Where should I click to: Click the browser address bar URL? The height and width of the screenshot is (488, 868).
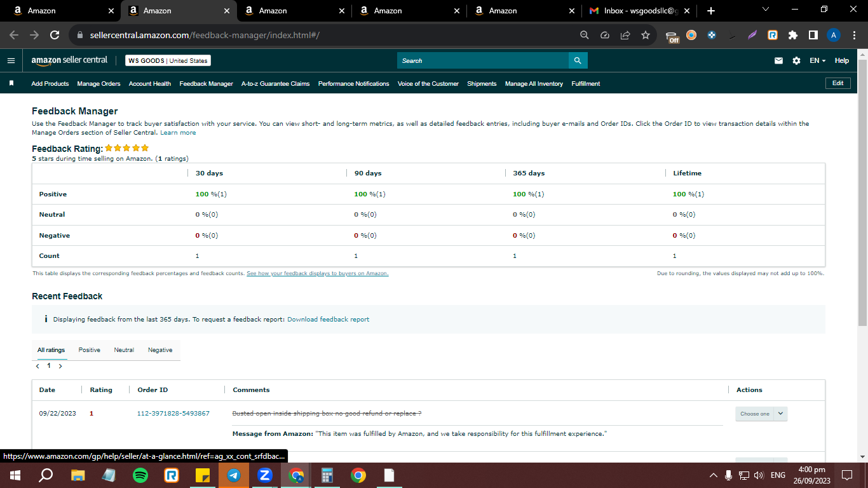tap(205, 36)
